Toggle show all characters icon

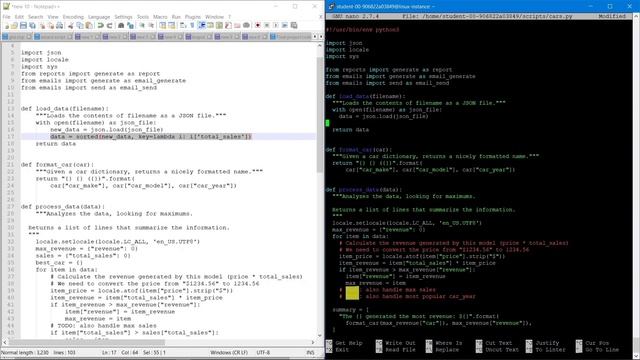(x=192, y=25)
